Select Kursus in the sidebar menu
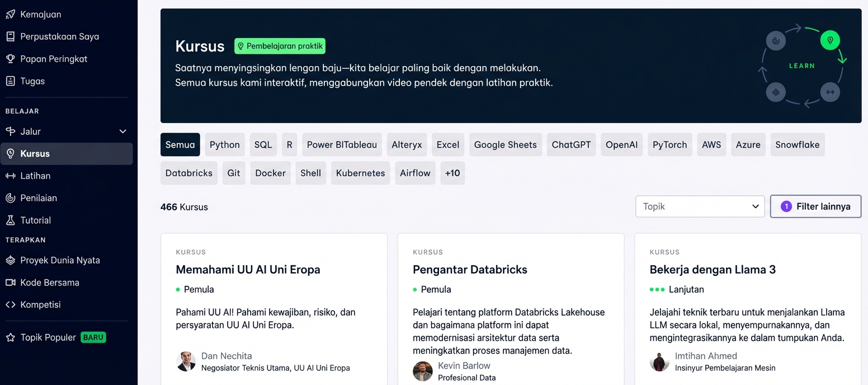868x385 pixels. (x=34, y=153)
